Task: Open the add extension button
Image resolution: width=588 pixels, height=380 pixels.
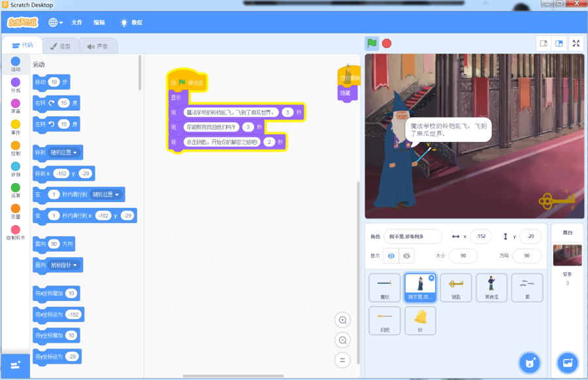Action: point(16,365)
